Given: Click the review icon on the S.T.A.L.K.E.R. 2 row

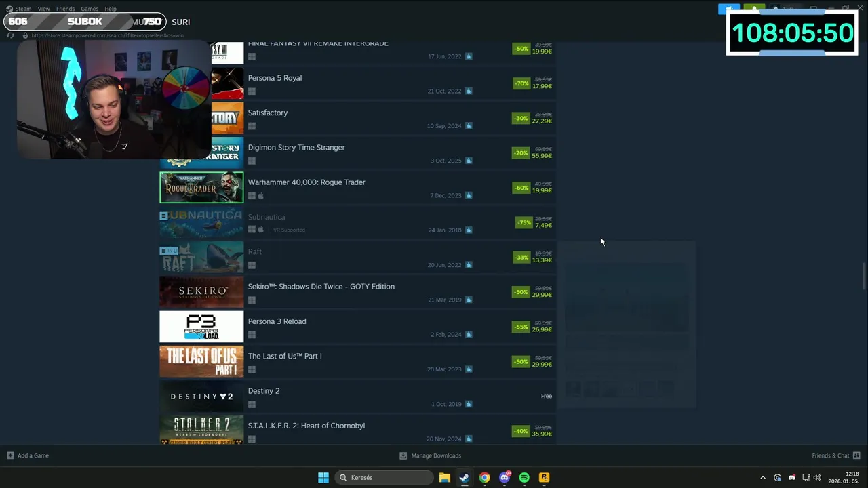Looking at the screenshot, I should click(469, 439).
